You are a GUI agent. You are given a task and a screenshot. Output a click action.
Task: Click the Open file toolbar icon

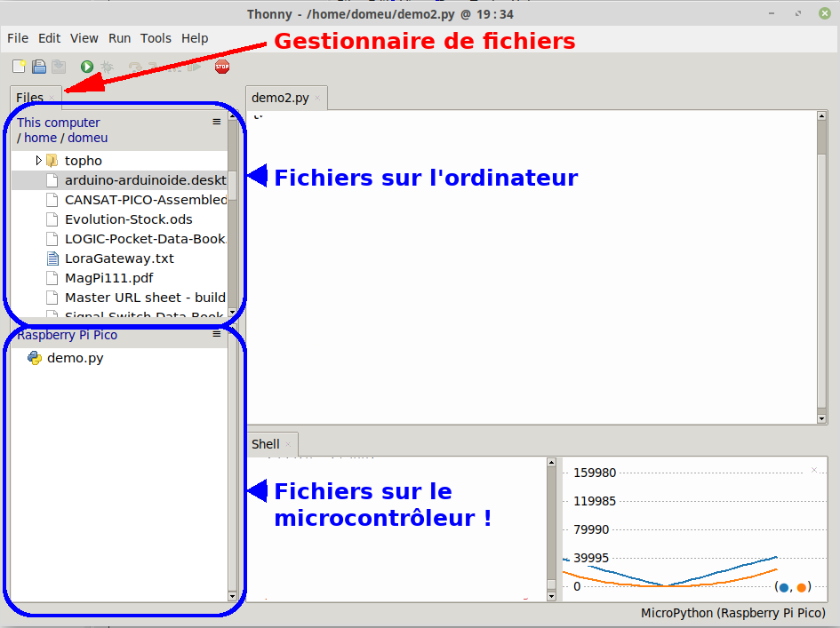coord(39,67)
